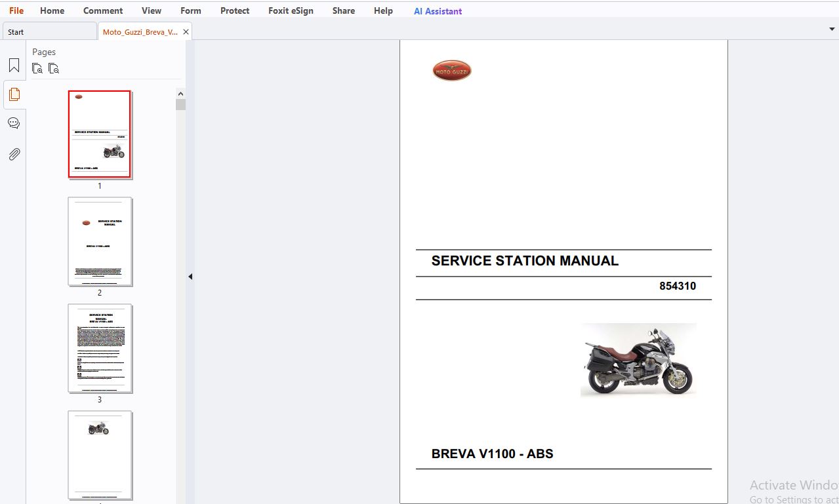Click the BREVA V1100 - ABS title text
Image resolution: width=839 pixels, height=504 pixels.
492,454
